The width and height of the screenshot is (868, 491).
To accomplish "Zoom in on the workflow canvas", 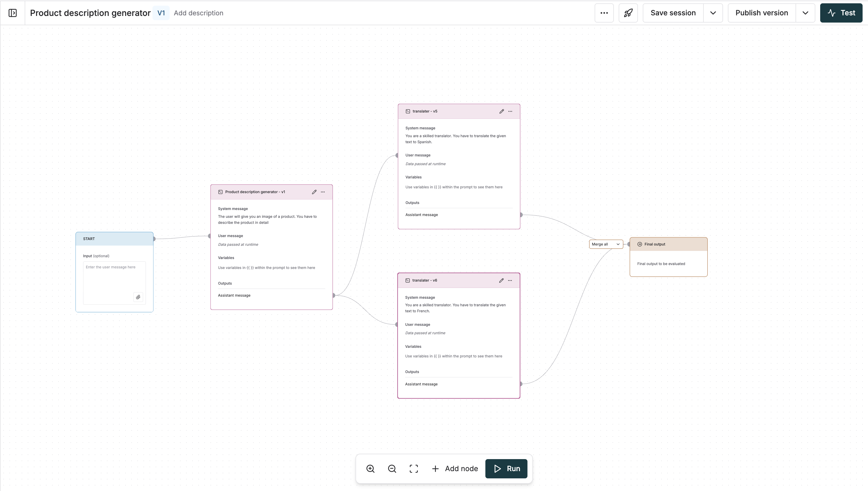I will coord(370,468).
